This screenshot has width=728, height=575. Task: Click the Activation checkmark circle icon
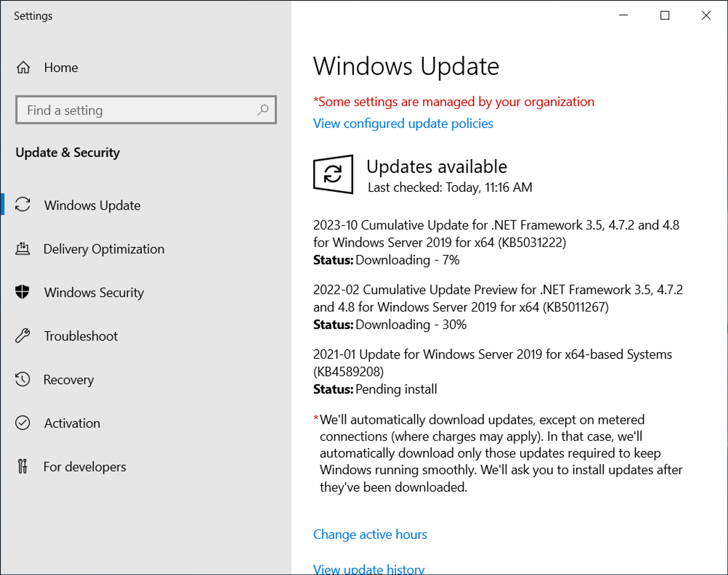(23, 423)
